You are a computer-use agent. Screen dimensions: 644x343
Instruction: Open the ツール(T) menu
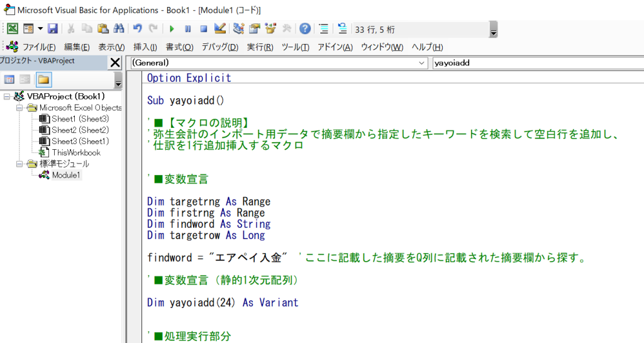pos(295,47)
